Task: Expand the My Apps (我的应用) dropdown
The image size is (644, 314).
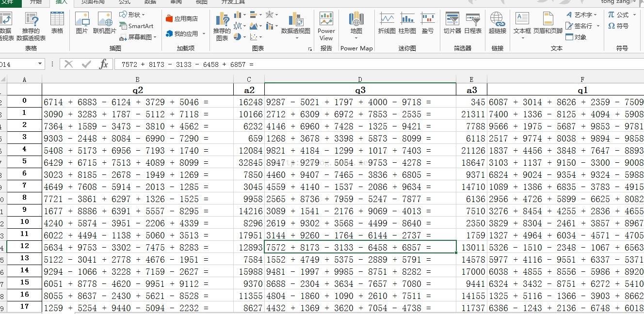Action: [x=204, y=34]
